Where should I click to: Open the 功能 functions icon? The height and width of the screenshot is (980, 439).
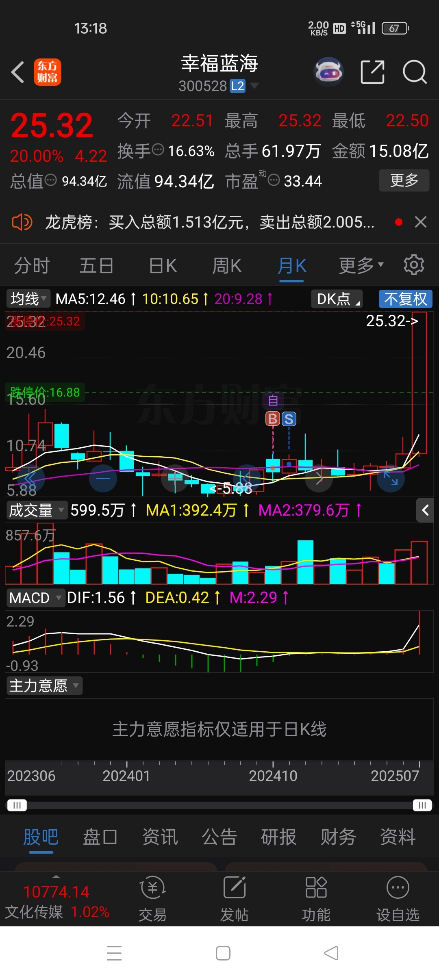(316, 899)
